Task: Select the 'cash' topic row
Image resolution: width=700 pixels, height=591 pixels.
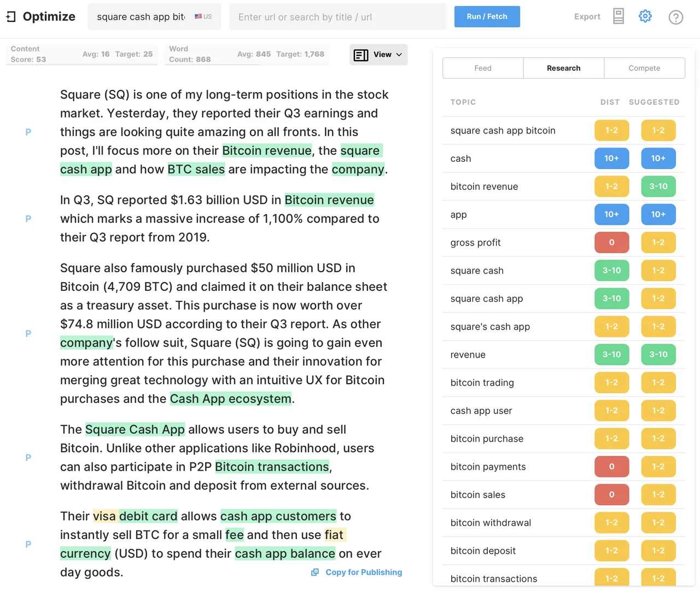Action: click(564, 159)
